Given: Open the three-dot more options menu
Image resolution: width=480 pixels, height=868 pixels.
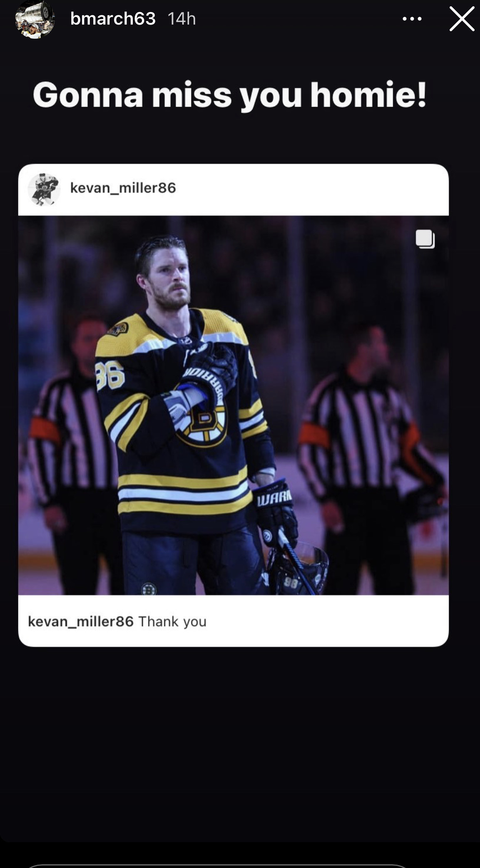Looking at the screenshot, I should tap(412, 19).
